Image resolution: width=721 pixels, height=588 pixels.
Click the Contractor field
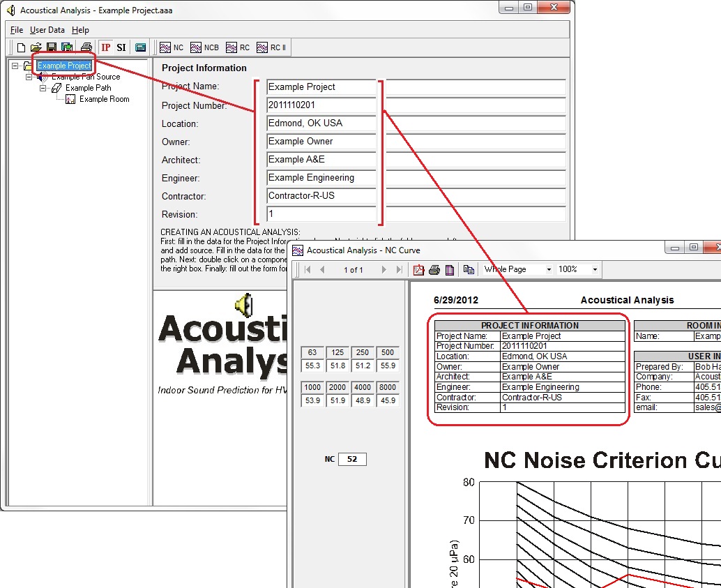(x=416, y=196)
